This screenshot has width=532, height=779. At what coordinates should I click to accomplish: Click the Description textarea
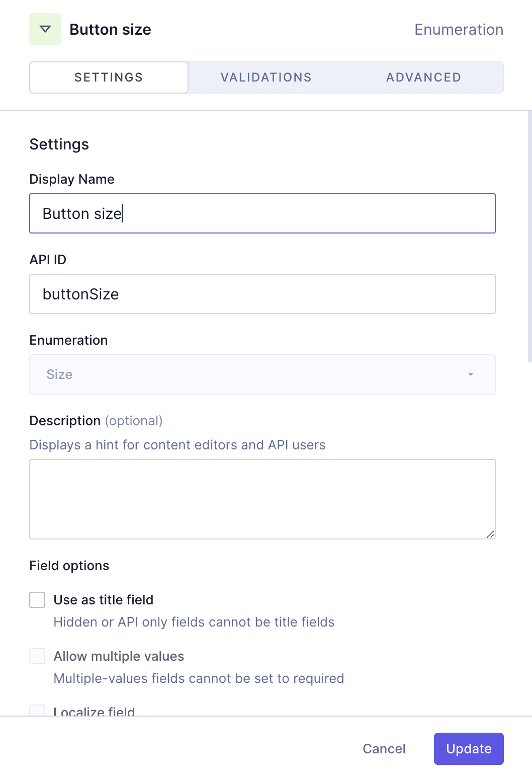coord(262,498)
